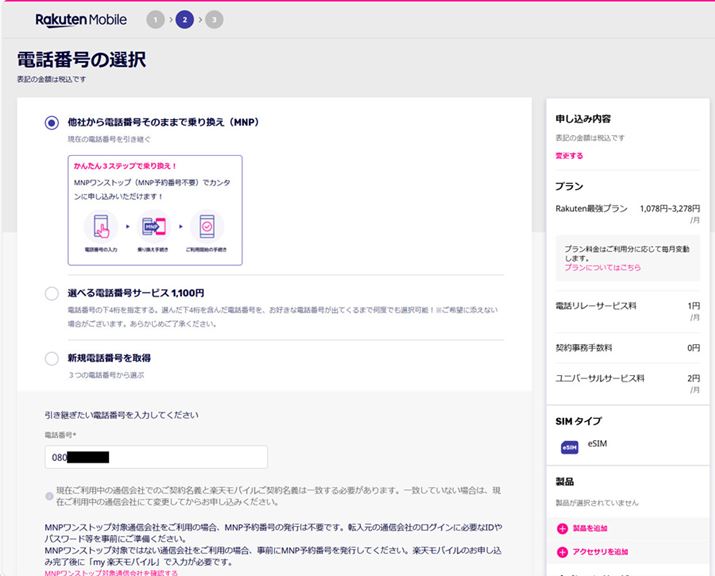Click the Rakuten Mobile logo
The height and width of the screenshot is (576, 715).
click(83, 20)
